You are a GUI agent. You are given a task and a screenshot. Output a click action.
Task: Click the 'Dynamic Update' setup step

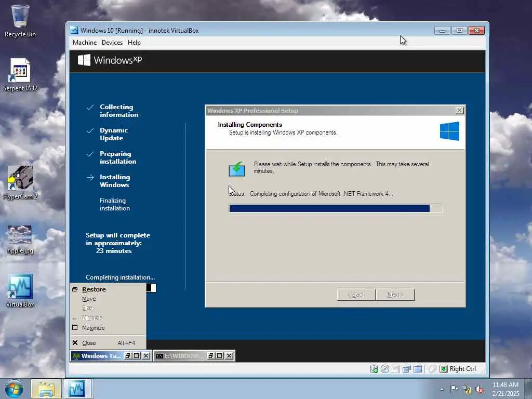114,134
